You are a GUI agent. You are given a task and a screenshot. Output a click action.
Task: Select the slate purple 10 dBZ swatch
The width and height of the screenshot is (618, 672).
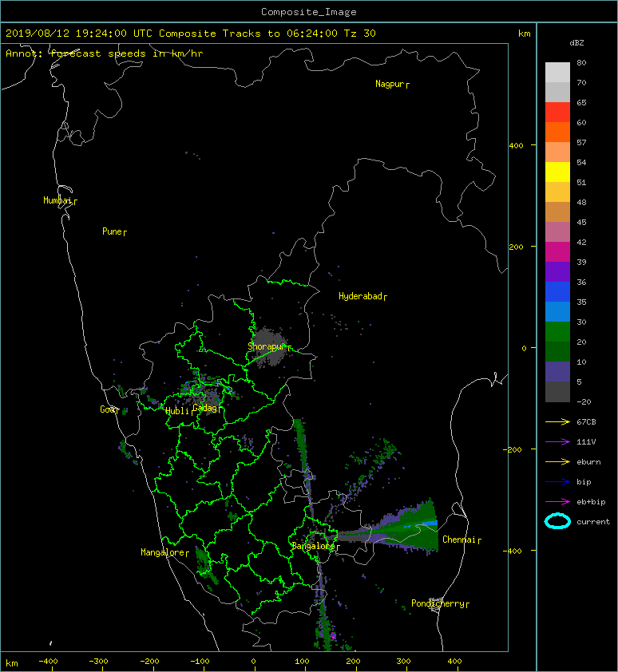(x=557, y=371)
